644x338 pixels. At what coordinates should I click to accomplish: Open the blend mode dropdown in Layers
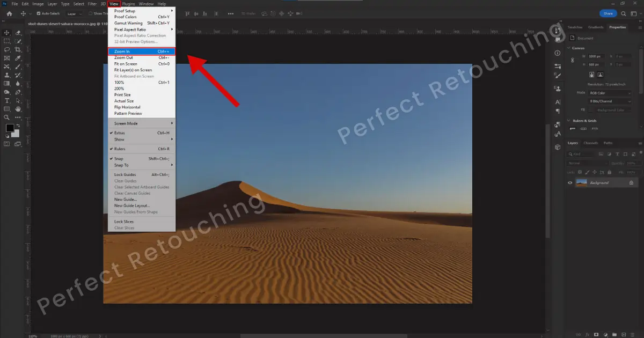tap(588, 163)
